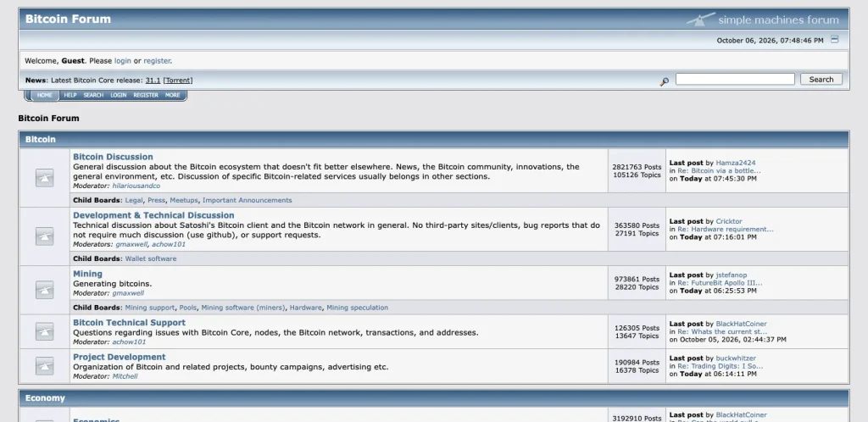Focus the forum search input field
The height and width of the screenshot is (422, 868).
pyautogui.click(x=735, y=79)
